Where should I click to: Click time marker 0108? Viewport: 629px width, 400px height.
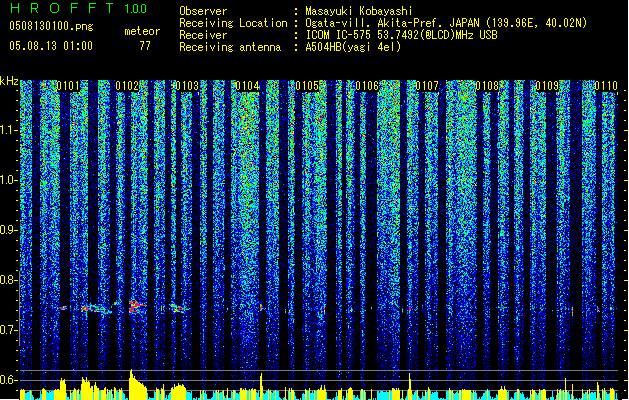487,86
